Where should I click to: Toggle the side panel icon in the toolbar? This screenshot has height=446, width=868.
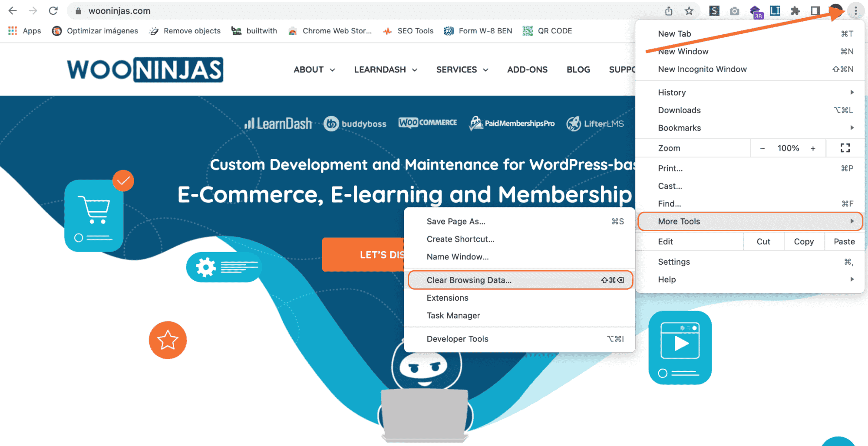(x=815, y=11)
